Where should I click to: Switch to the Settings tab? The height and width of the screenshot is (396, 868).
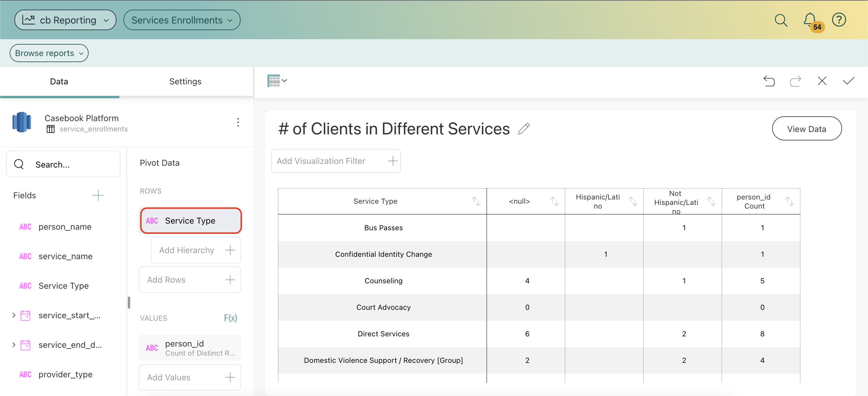click(x=185, y=82)
